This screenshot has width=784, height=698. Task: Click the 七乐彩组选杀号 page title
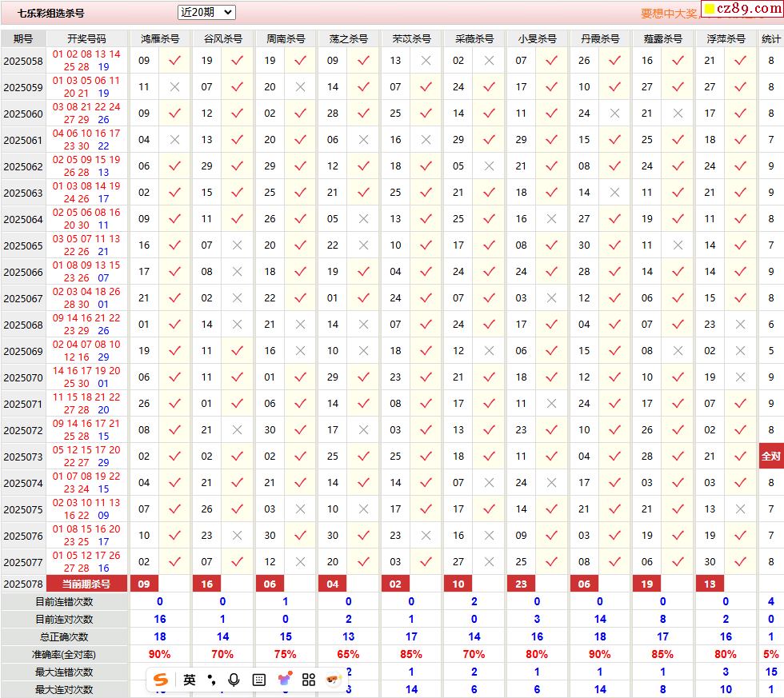click(x=50, y=14)
